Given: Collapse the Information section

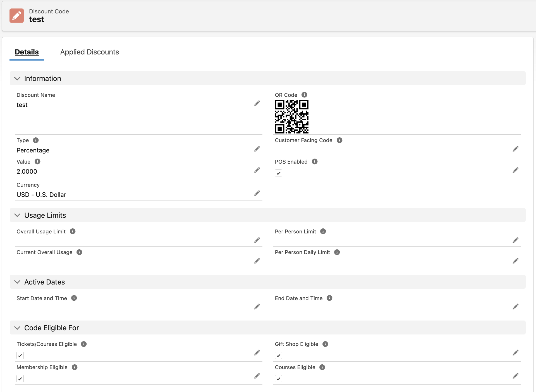Looking at the screenshot, I should click(x=17, y=78).
